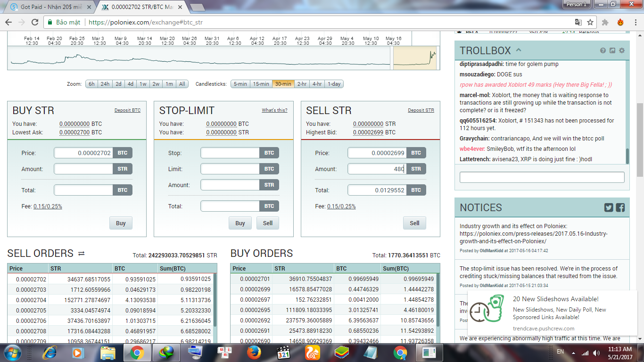Open UC Browser from the taskbar
Viewport: 644px width, 362px height.
(313, 352)
